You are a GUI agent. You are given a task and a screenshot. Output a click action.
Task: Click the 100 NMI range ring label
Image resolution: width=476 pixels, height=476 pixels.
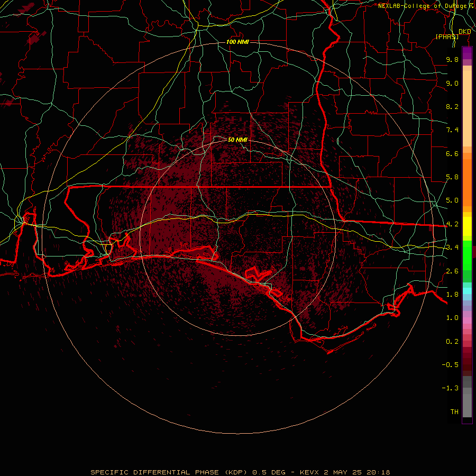pos(237,42)
